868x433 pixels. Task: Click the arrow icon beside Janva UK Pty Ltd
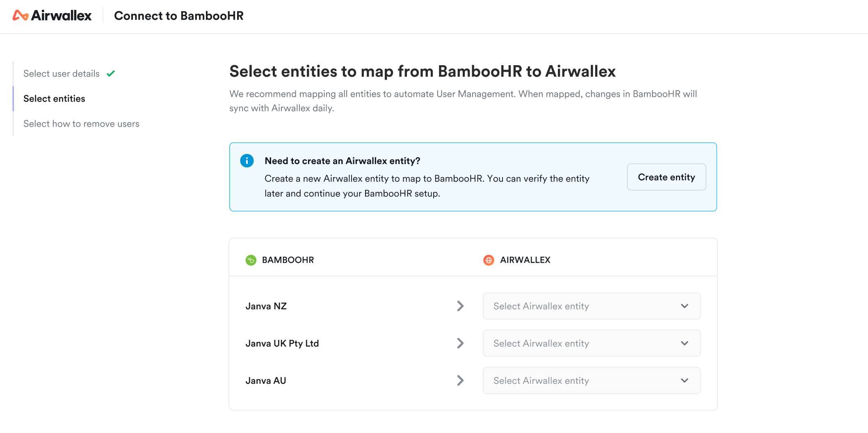point(460,343)
